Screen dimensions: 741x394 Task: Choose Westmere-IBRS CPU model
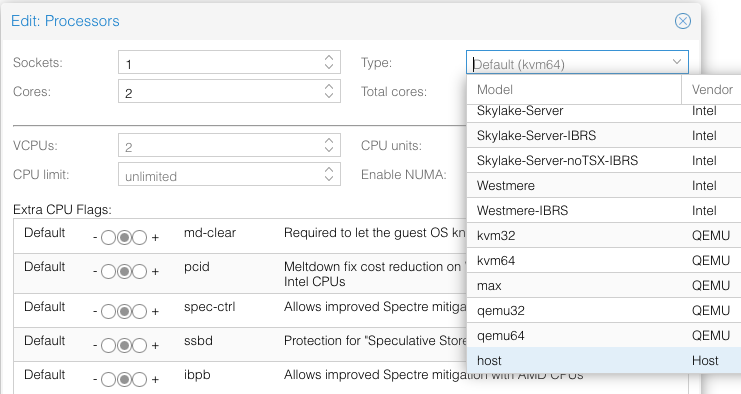pyautogui.click(x=604, y=211)
